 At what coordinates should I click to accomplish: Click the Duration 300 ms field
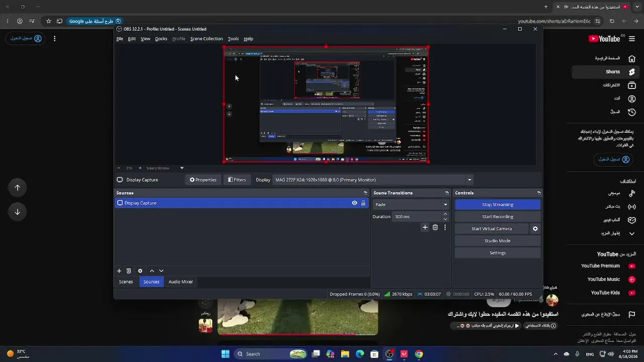coord(417,217)
